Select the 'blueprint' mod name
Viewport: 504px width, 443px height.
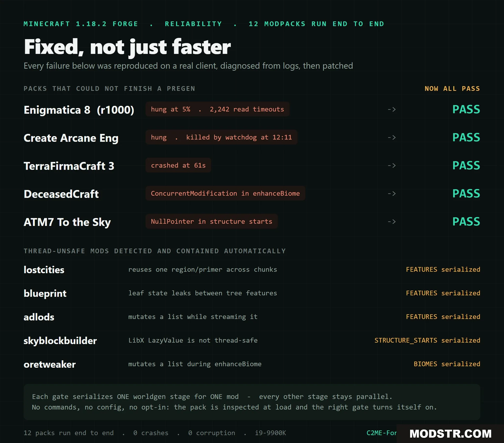[x=45, y=293]
